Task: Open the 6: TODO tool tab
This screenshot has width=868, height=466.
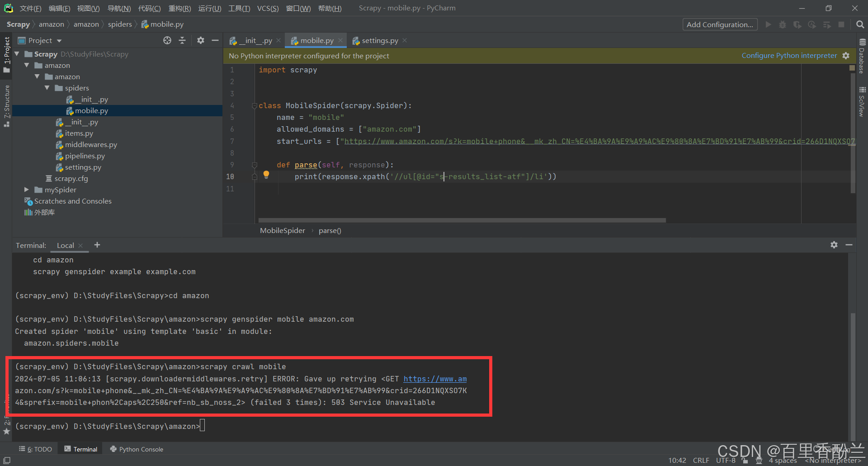Action: point(36,449)
